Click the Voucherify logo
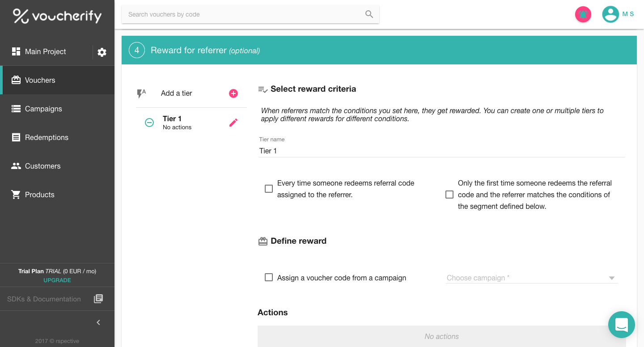 click(57, 16)
